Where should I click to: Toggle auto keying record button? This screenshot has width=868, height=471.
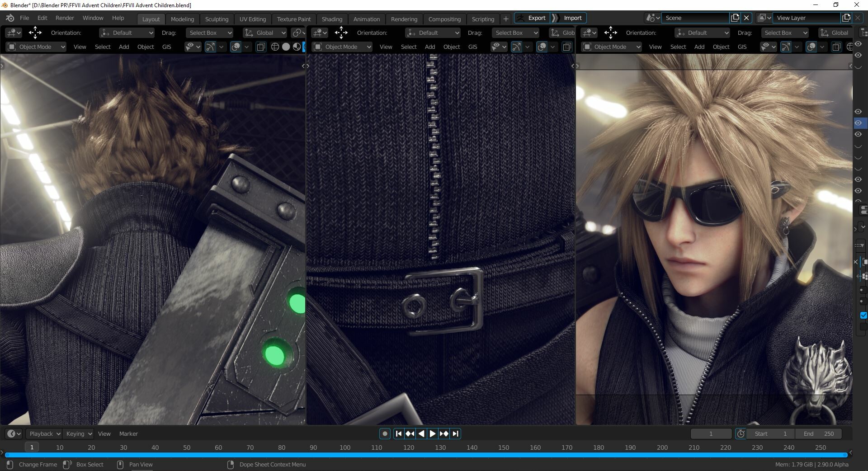[385, 434]
